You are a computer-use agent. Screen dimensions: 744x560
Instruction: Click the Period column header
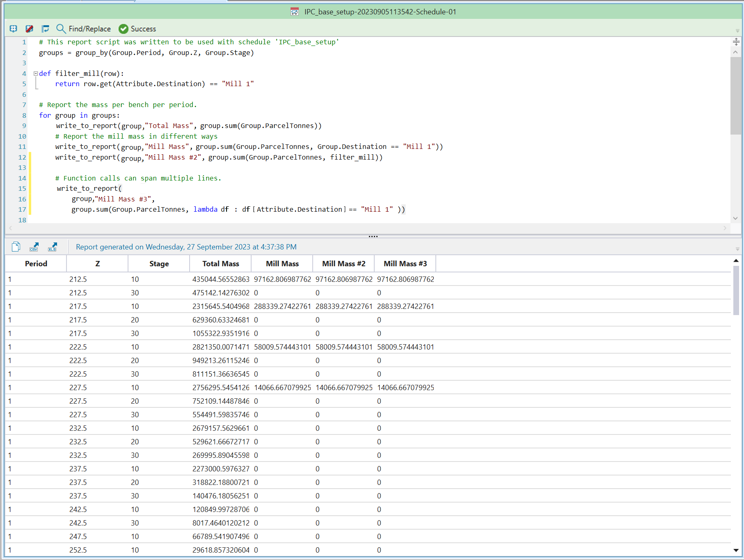[36, 264]
